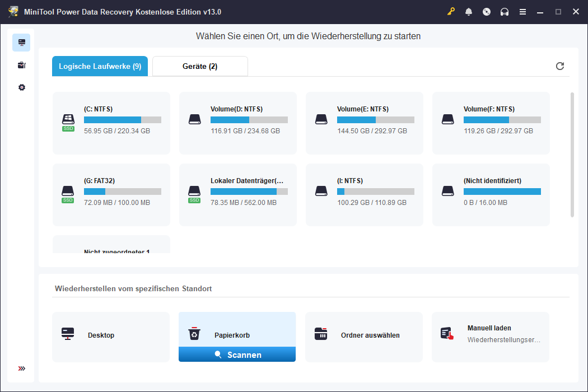Click the I: NTFS drive icon

[321, 191]
